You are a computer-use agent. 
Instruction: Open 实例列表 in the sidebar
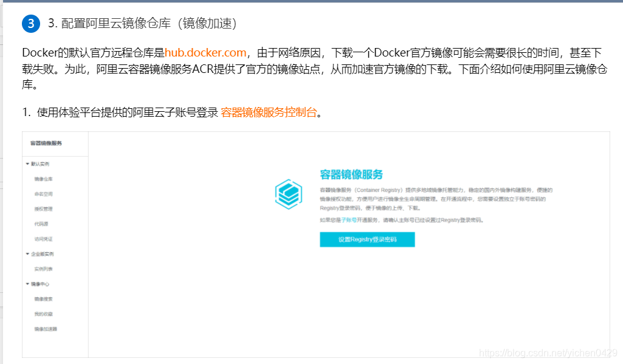[43, 269]
